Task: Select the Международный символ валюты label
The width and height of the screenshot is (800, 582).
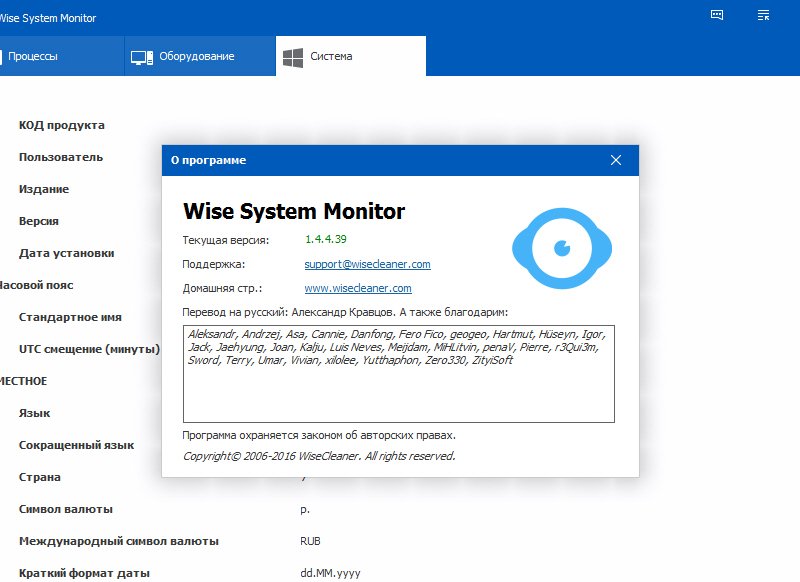Action: tap(119, 542)
